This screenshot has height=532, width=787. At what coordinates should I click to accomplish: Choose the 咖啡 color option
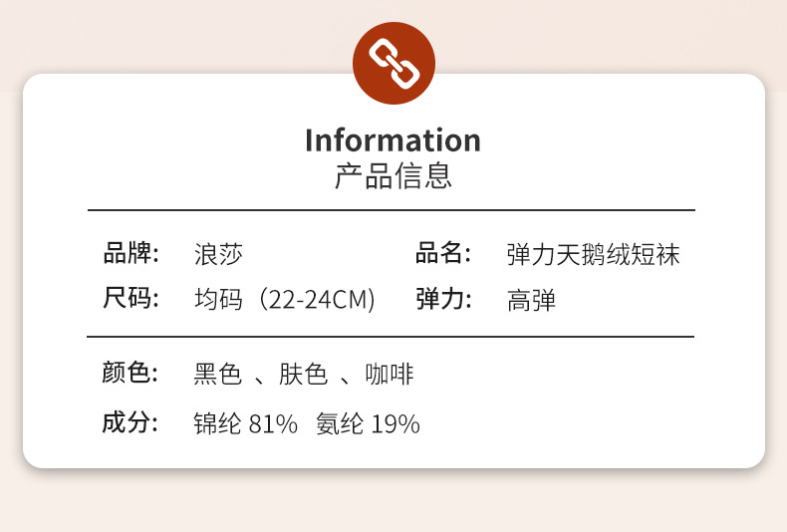[x=390, y=375]
